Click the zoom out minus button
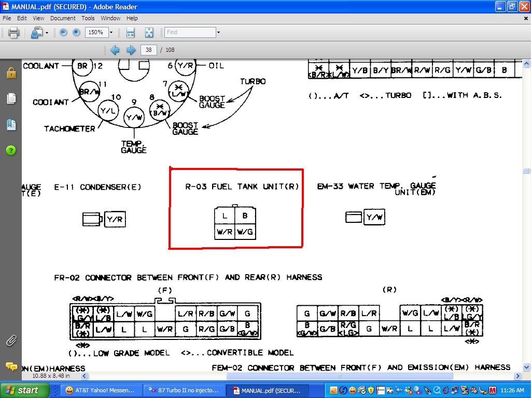The width and height of the screenshot is (532, 398). pos(63,32)
